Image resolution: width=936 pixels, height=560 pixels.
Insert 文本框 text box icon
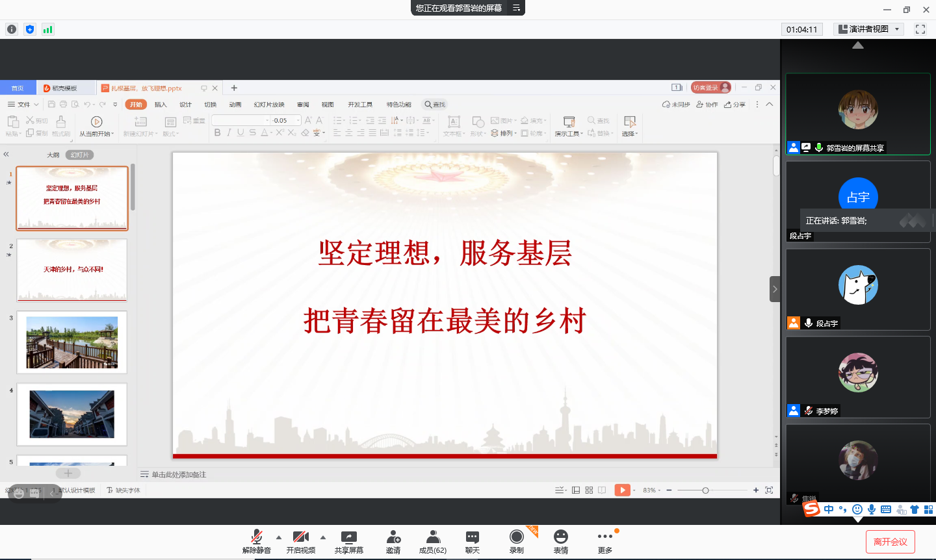coord(454,121)
